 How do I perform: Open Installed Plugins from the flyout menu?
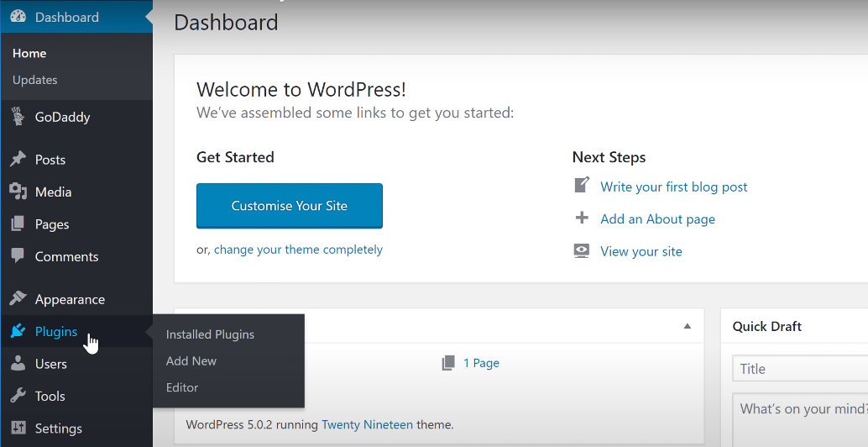[x=210, y=334]
